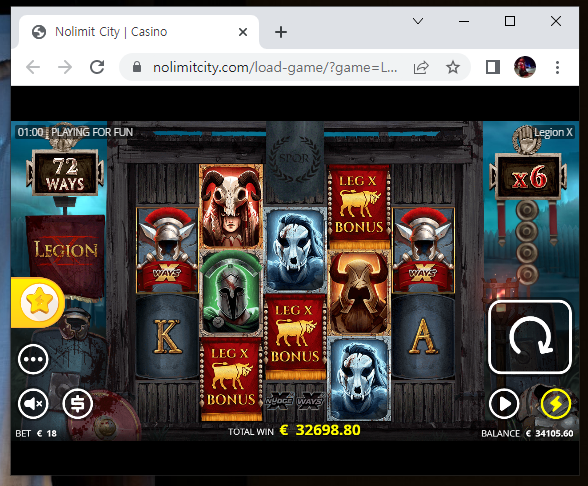588x486 pixels.
Task: Open the yellow star bonus feature button
Action: [x=39, y=302]
